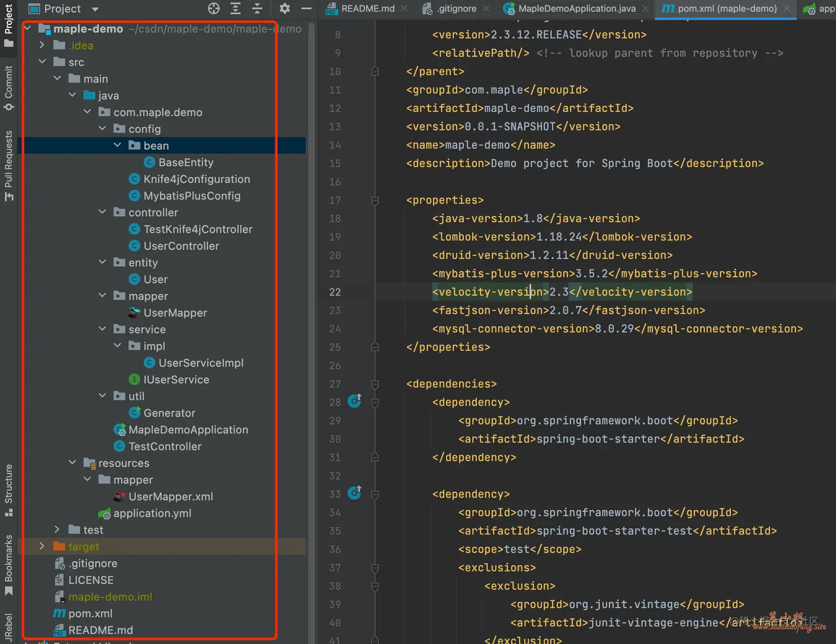Select the IUserService interface icon
This screenshot has height=644, width=836.
[x=134, y=379]
